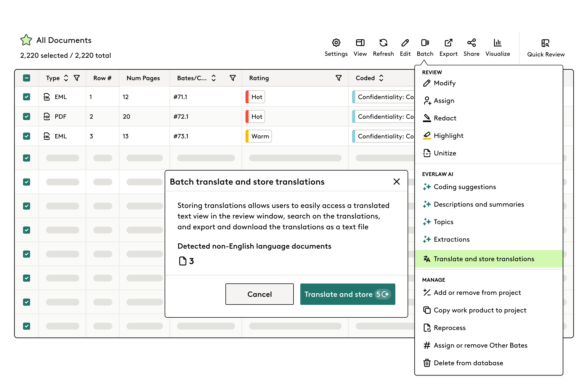Select Topics under Everlaw AI
This screenshot has height=392, width=588.
point(489,222)
